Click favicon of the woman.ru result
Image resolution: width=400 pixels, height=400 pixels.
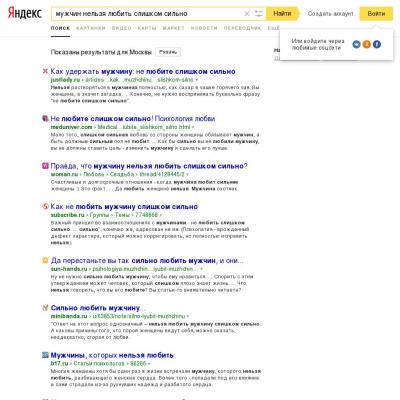tap(45, 166)
